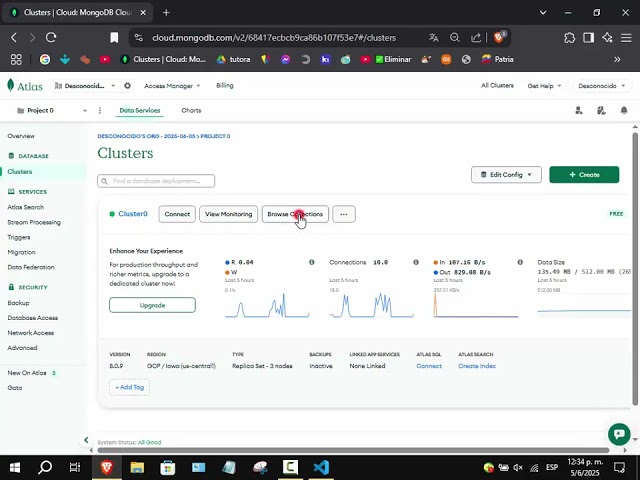Viewport: 640px width, 480px height.
Task: Open Windows search from taskbar
Action: click(45, 467)
